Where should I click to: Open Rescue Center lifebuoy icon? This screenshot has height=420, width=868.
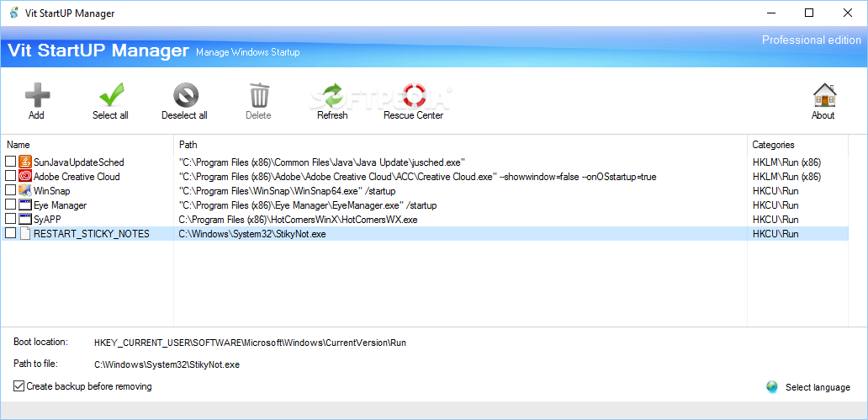(x=414, y=95)
